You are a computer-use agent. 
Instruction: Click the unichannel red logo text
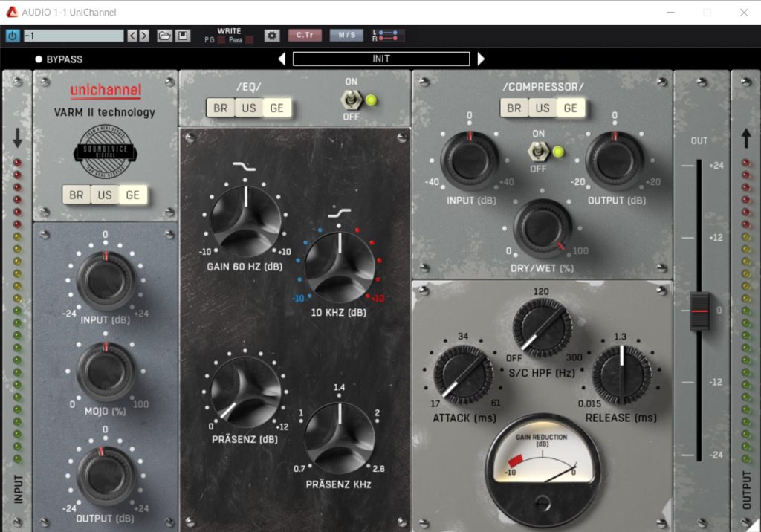click(x=106, y=90)
